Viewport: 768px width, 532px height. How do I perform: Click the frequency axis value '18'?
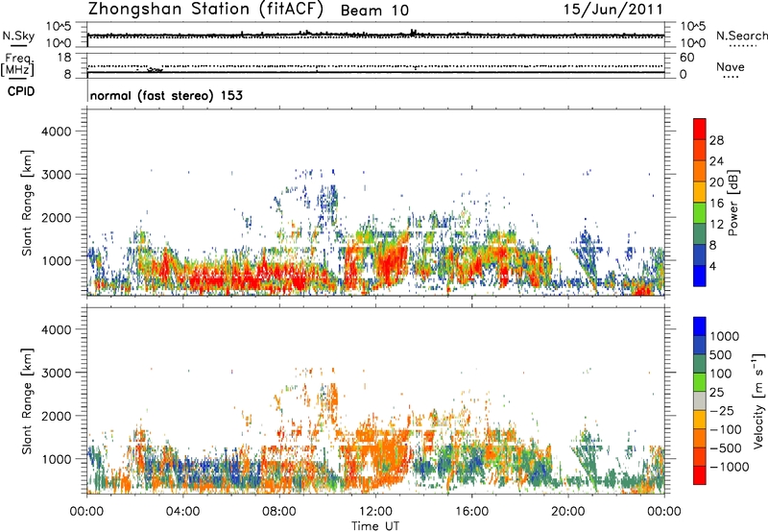click(x=64, y=58)
